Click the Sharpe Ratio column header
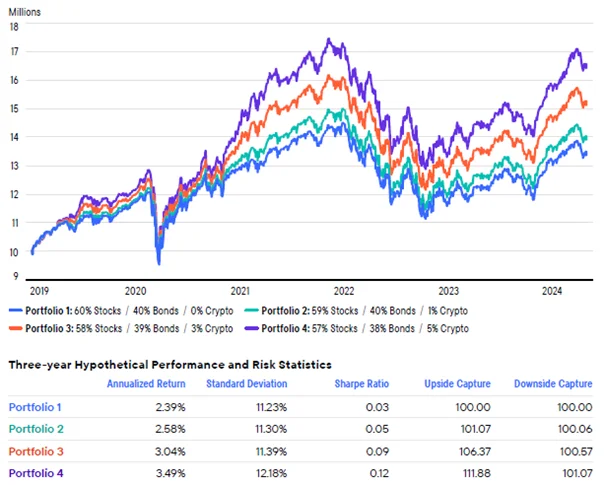Screen dimensions: 605x485 tap(363, 384)
